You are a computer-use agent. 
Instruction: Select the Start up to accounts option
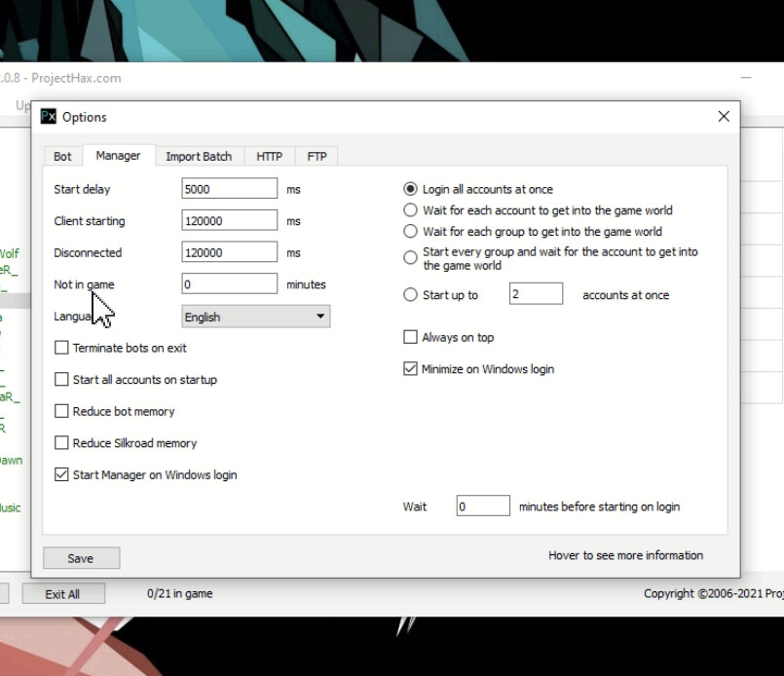(x=411, y=295)
